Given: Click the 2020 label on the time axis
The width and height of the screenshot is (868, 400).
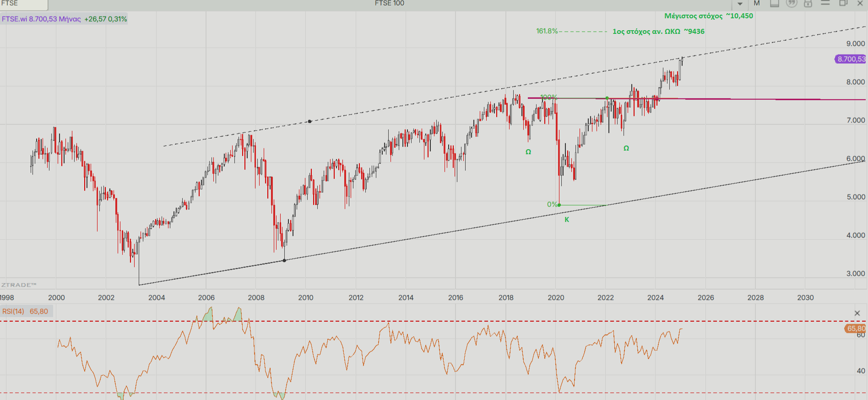Looking at the screenshot, I should coord(556,297).
